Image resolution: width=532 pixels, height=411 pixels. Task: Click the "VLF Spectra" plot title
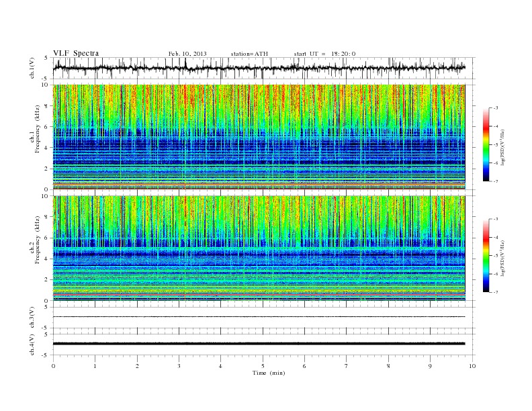tap(76, 53)
